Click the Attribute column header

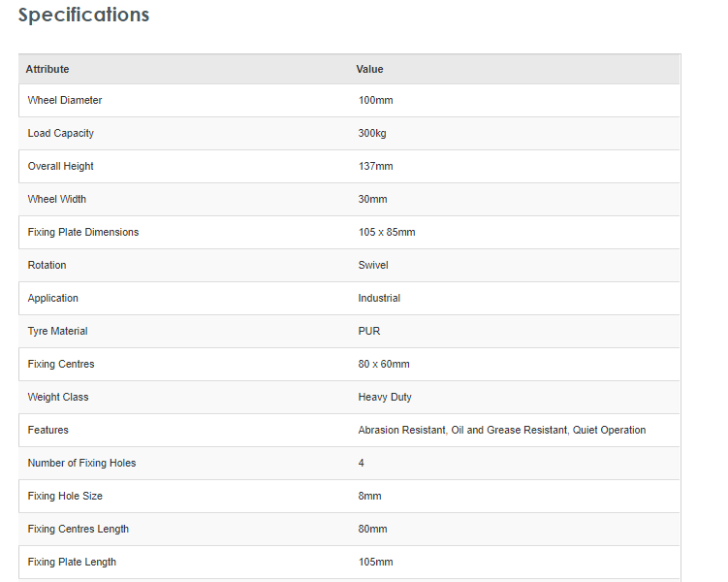coord(47,69)
